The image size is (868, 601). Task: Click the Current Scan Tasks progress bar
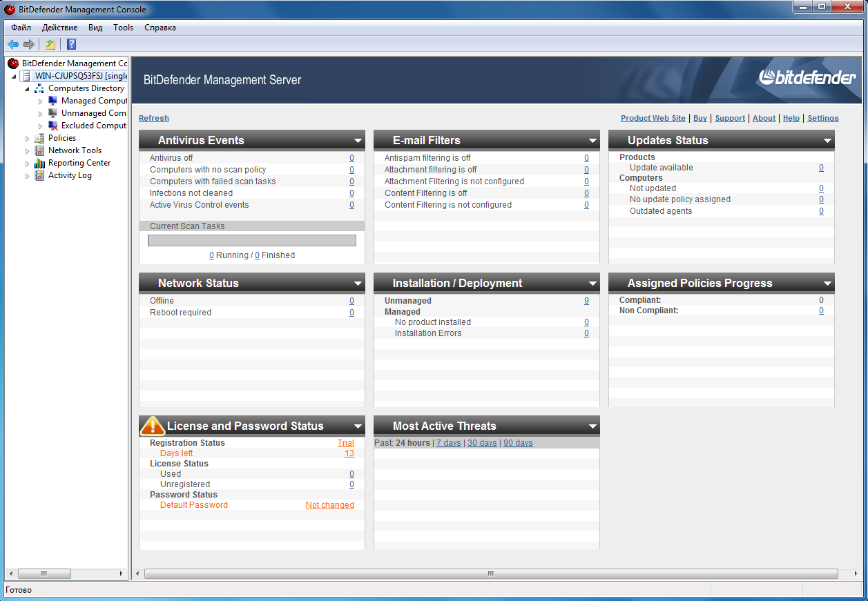(252, 240)
